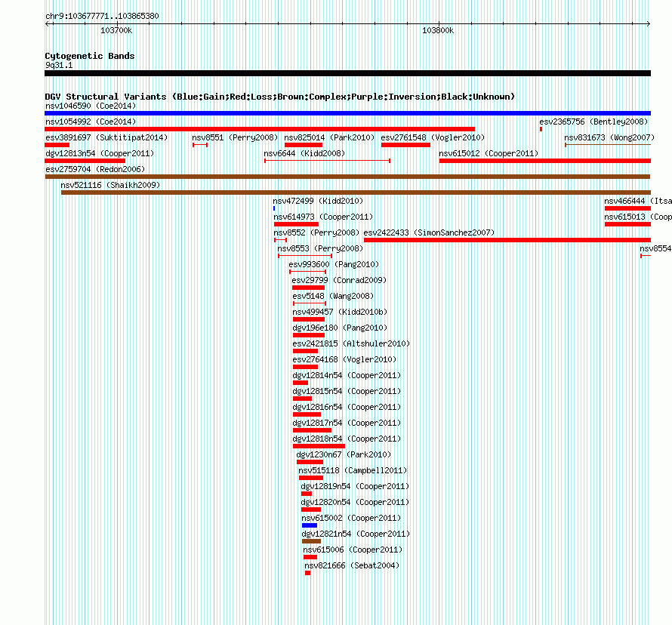Screen dimensions: 672x625
Task: Select nsv614973 (Cooper2011) label
Action: pos(324,217)
